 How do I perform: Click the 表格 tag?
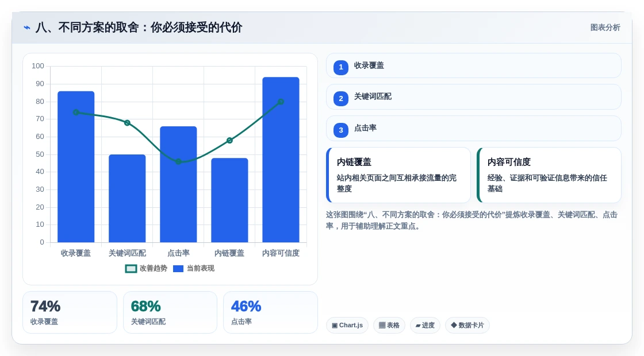pos(389,325)
